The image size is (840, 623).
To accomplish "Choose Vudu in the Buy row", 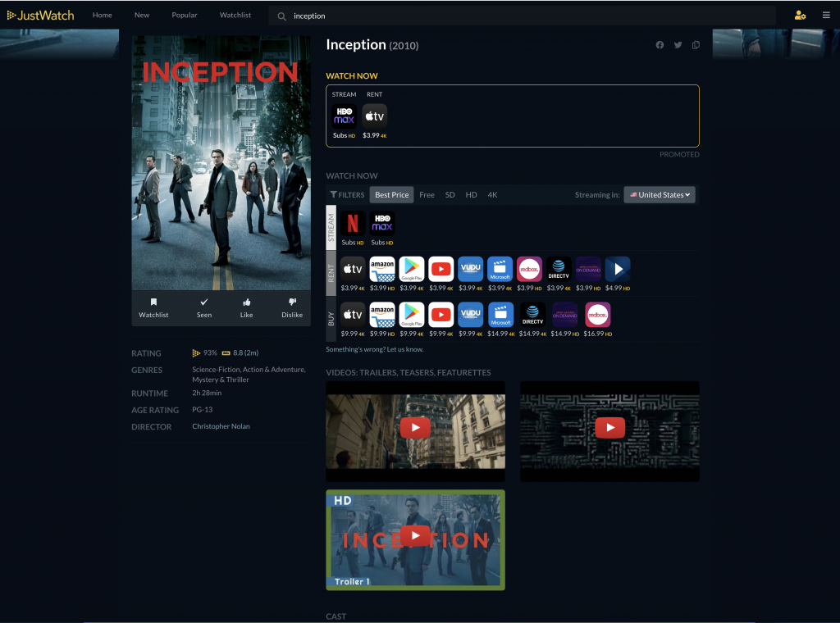I will 470,315.
